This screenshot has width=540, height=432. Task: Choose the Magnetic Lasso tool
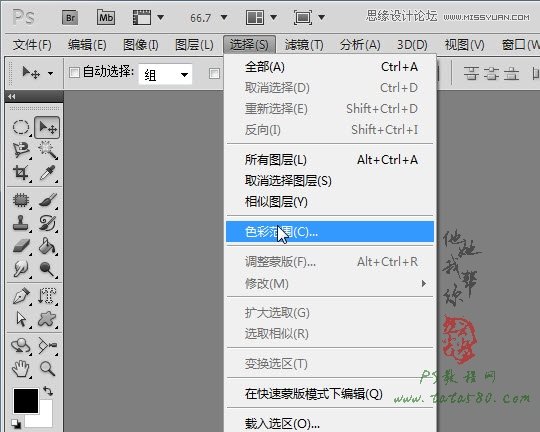point(21,150)
